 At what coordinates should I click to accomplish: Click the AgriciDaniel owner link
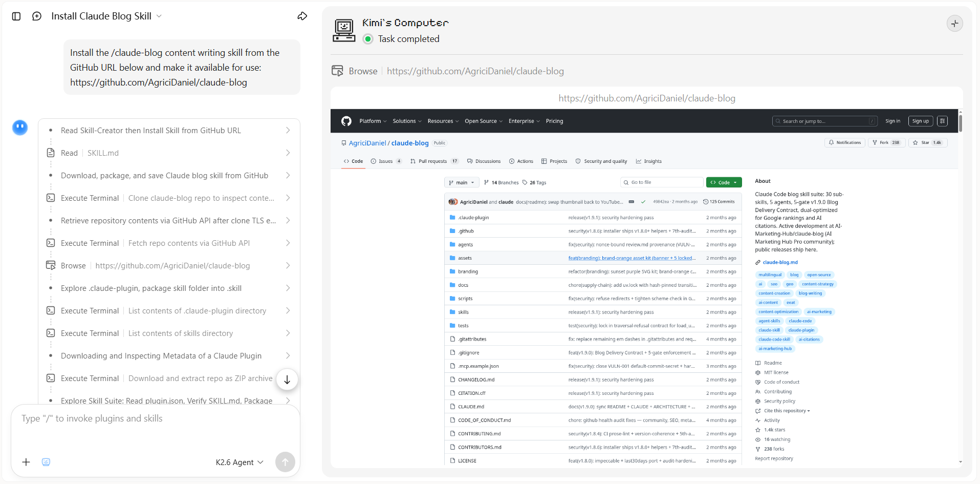coord(367,143)
